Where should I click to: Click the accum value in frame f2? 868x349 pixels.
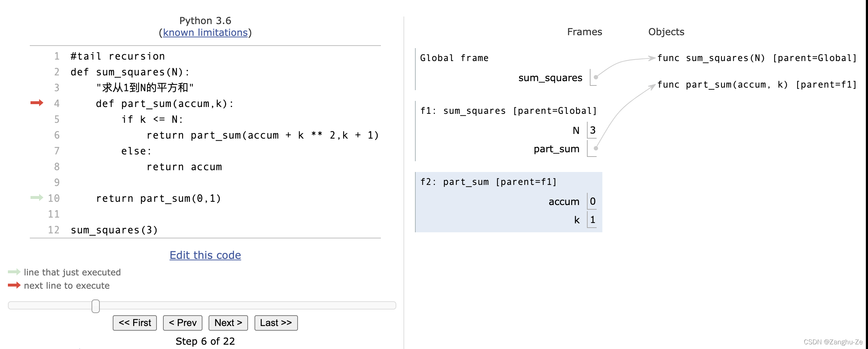[x=592, y=201]
